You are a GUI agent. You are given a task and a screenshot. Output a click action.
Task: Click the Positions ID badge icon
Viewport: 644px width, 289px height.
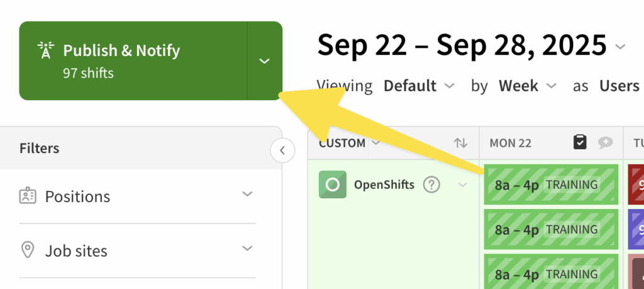coord(28,196)
